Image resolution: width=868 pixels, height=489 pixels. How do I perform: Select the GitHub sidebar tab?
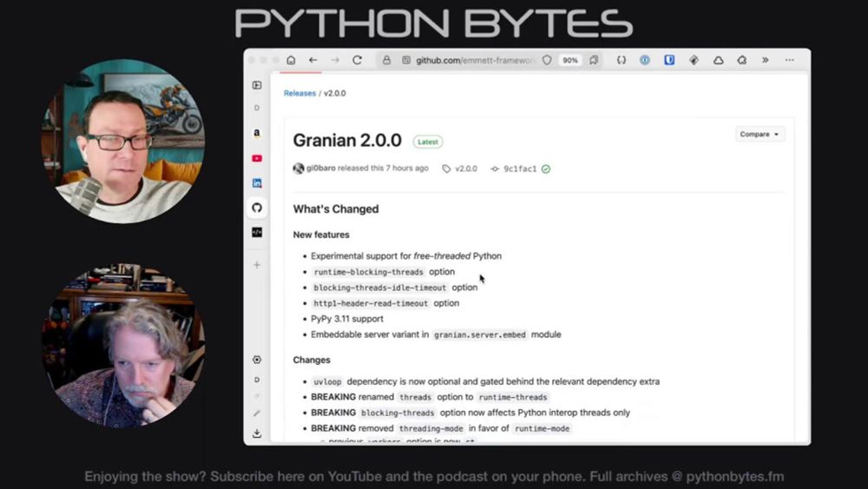[x=257, y=208]
